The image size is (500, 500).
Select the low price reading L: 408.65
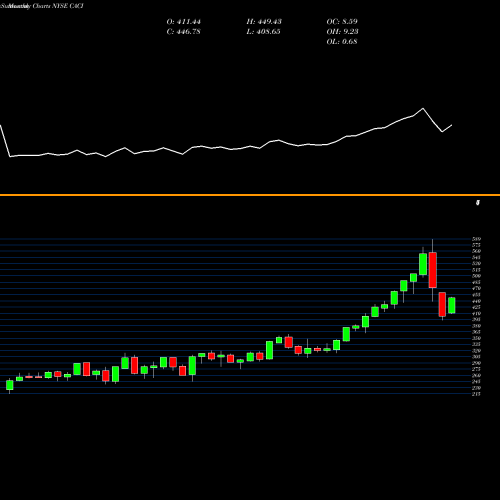(263, 32)
